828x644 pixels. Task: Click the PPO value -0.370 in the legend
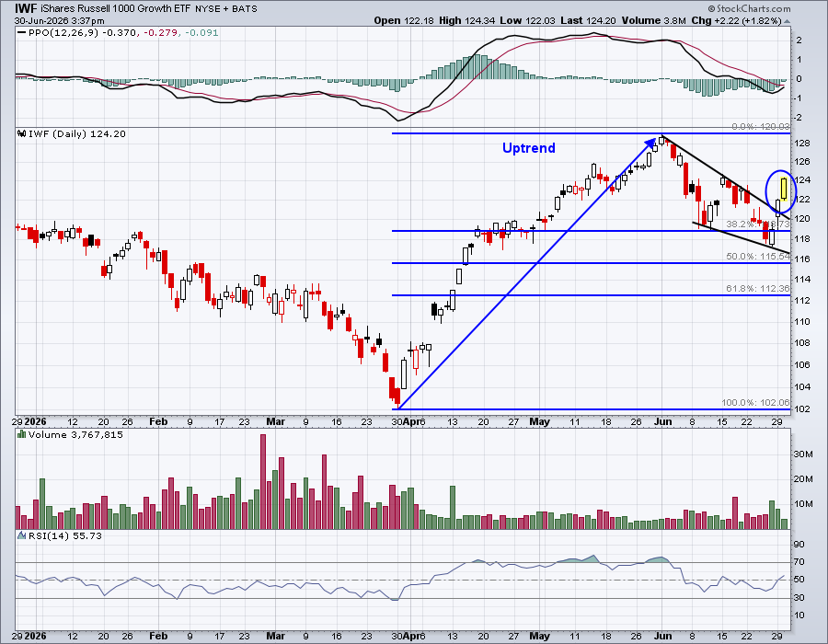coord(119,33)
